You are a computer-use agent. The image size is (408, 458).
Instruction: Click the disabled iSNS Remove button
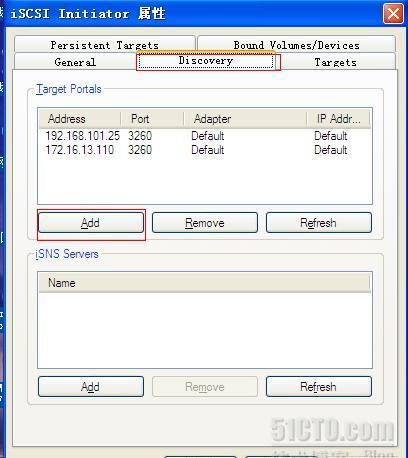pyautogui.click(x=205, y=387)
